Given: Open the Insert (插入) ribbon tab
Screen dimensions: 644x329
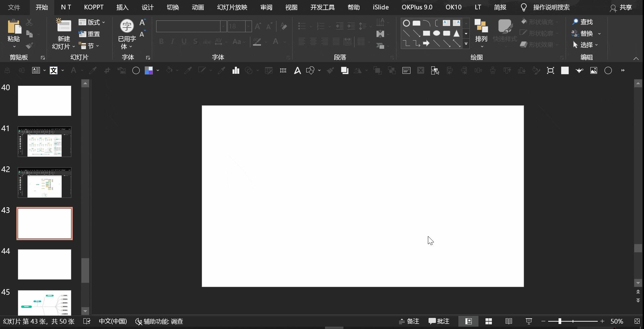Looking at the screenshot, I should [122, 7].
